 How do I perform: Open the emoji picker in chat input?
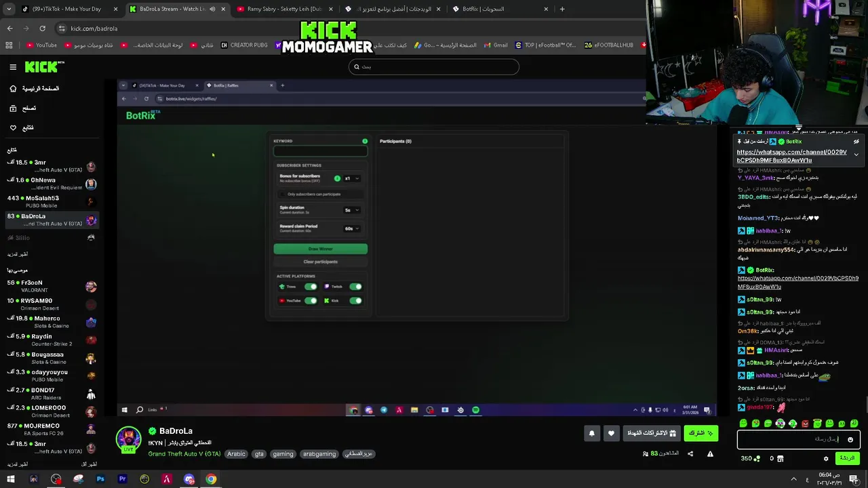pos(850,439)
